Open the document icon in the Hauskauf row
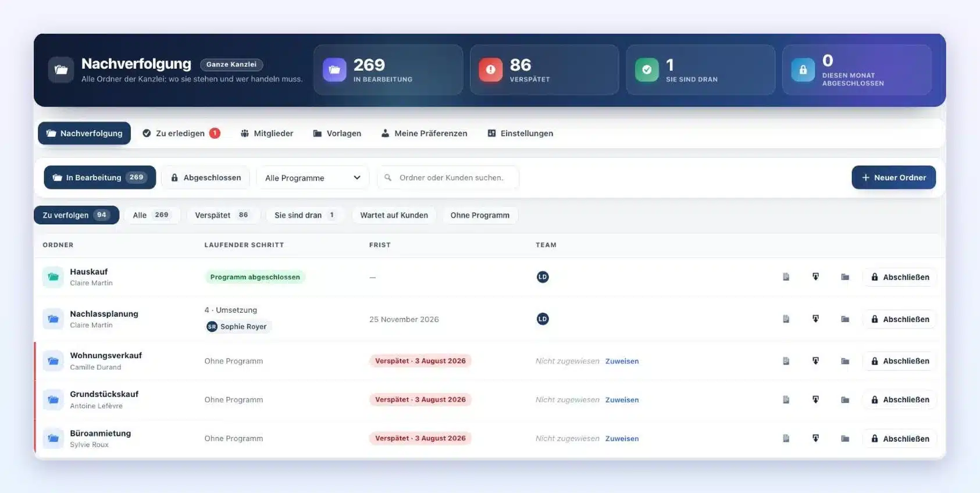Viewport: 980px width, 493px height. click(x=786, y=277)
